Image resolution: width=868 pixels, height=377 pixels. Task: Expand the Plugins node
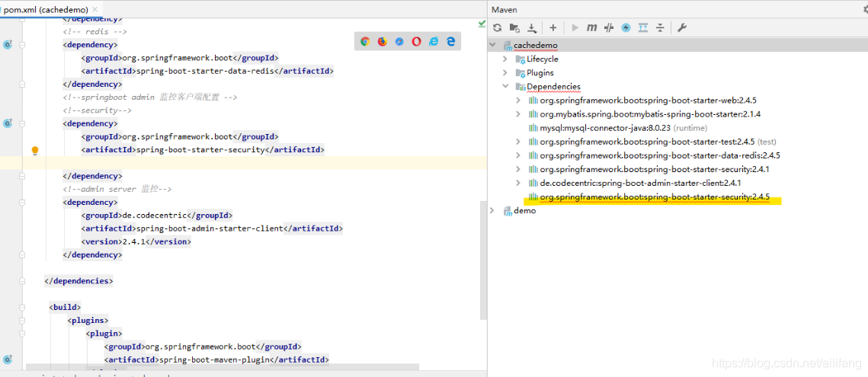click(504, 72)
